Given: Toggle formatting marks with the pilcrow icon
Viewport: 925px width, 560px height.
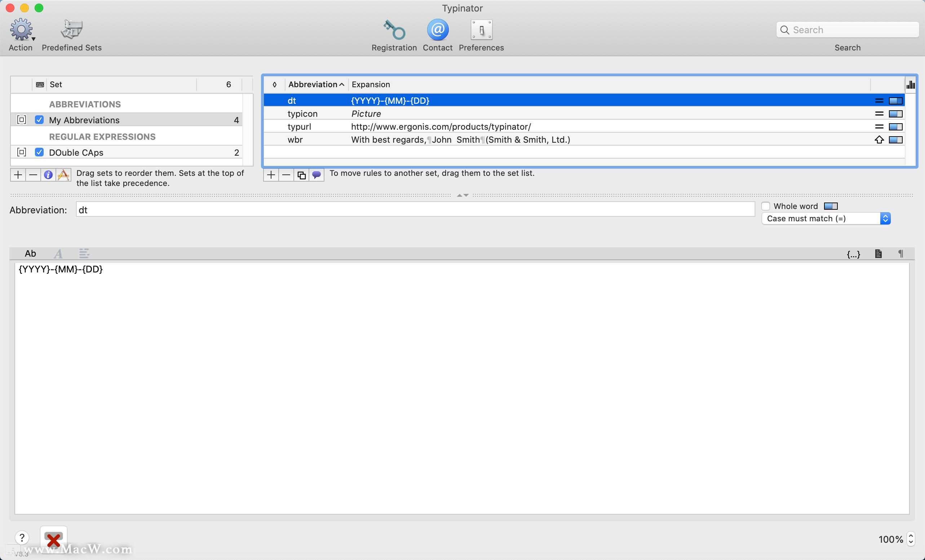Looking at the screenshot, I should tap(900, 253).
